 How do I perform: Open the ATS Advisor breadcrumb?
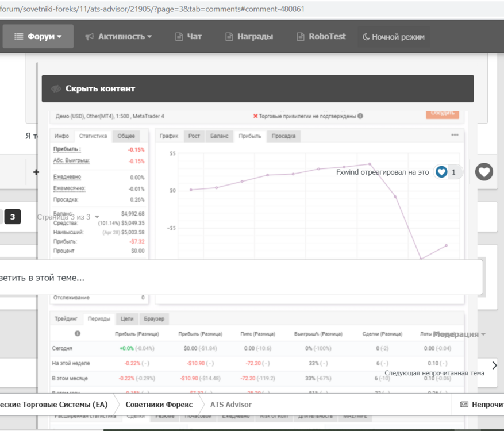[x=231, y=405]
